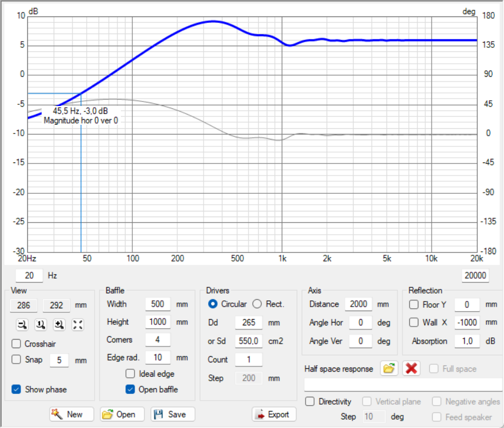Clear half space response with red X
The height and width of the screenshot is (428, 504).
coord(411,368)
